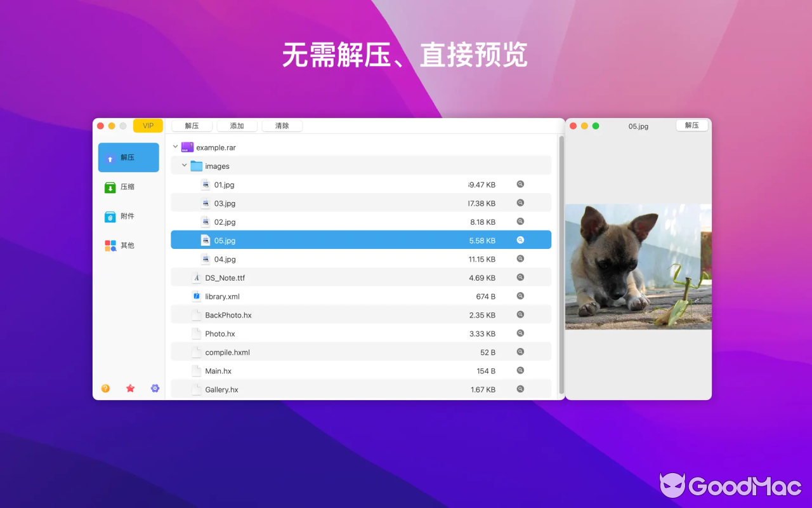The height and width of the screenshot is (508, 812).
Task: Click 解压 in the preview window
Action: tap(691, 125)
